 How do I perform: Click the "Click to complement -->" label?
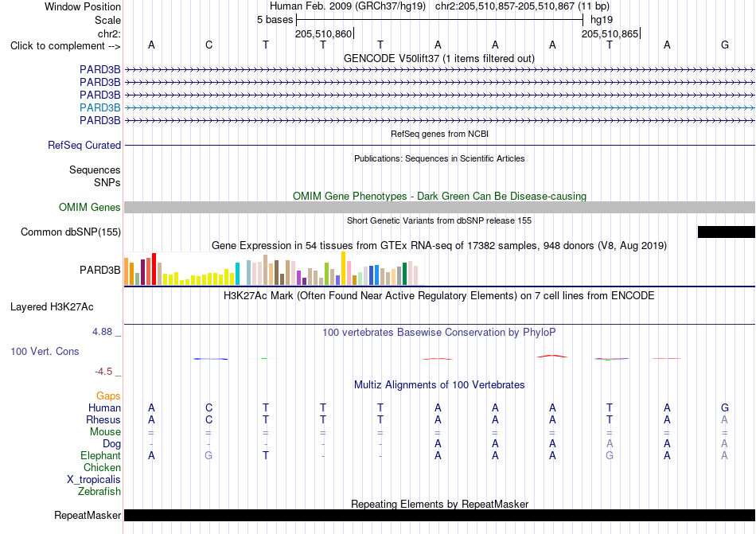click(65, 46)
